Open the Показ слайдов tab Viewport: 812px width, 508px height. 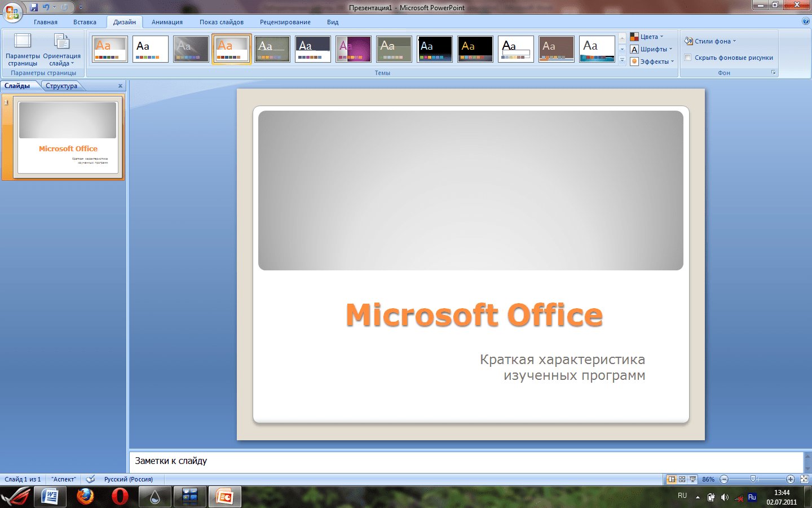tap(222, 22)
